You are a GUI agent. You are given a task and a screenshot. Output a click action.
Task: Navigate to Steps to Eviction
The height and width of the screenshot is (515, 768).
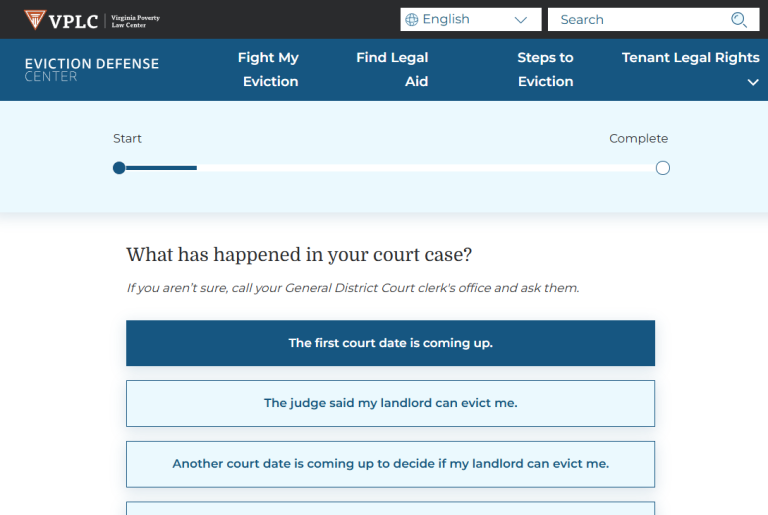(545, 69)
